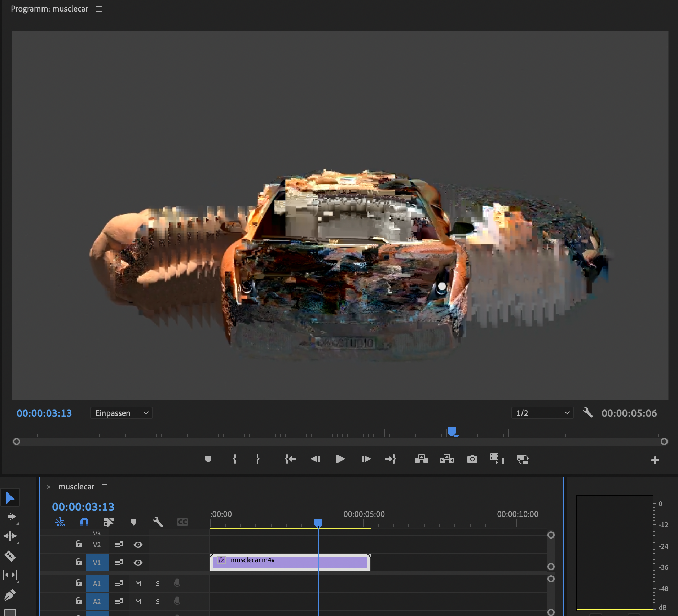Target track V1 header
The image size is (678, 616).
(x=97, y=562)
